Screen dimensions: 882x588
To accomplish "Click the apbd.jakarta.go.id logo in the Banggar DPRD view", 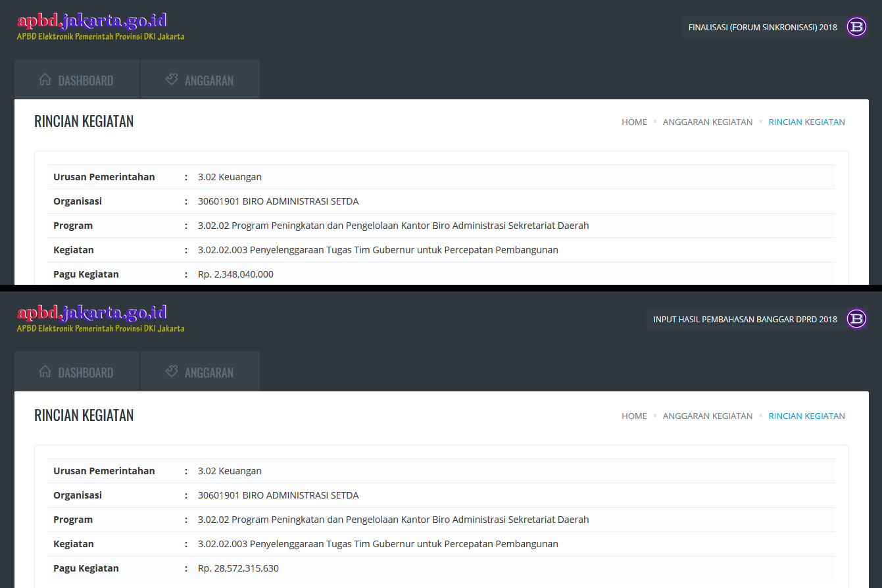I will pos(92,313).
